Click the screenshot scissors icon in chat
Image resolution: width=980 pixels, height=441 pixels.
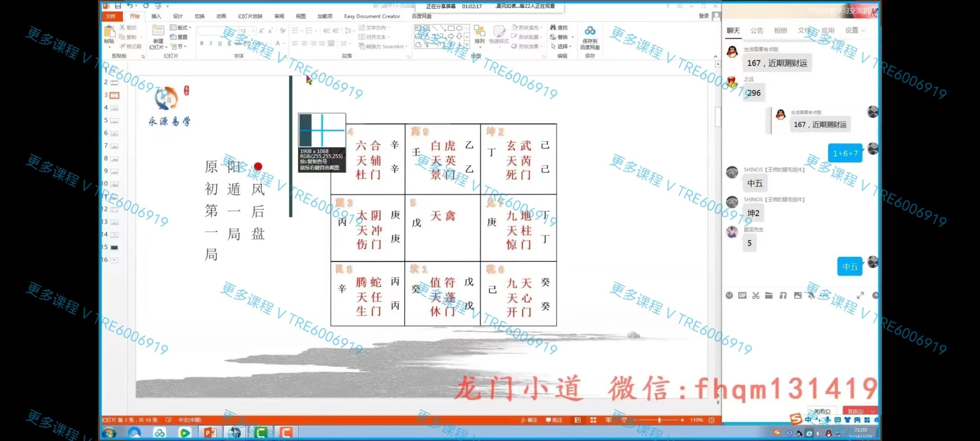tap(756, 295)
